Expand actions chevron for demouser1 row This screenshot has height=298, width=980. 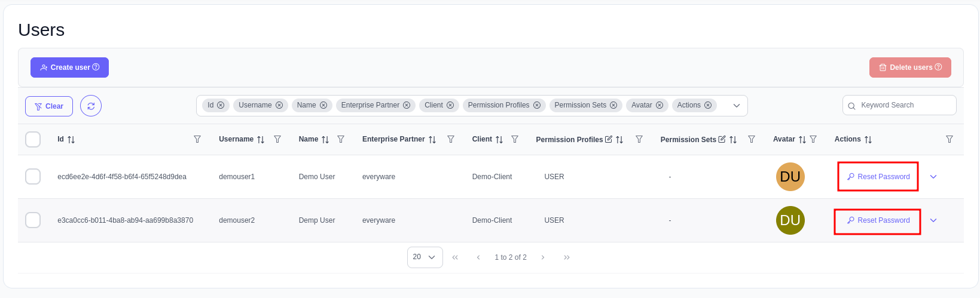[x=933, y=177]
